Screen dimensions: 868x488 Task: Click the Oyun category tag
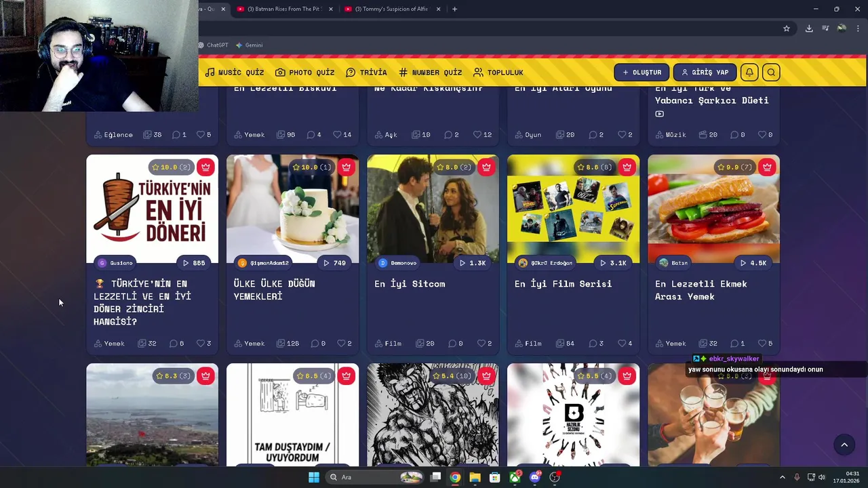528,135
